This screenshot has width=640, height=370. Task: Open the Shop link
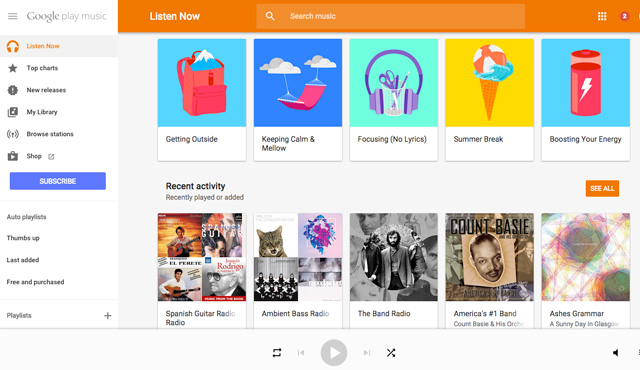coord(34,156)
